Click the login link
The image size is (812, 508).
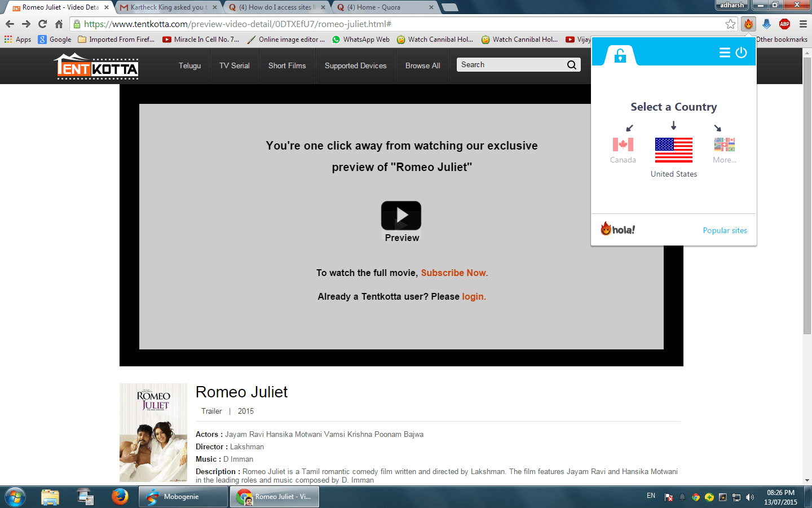(474, 296)
